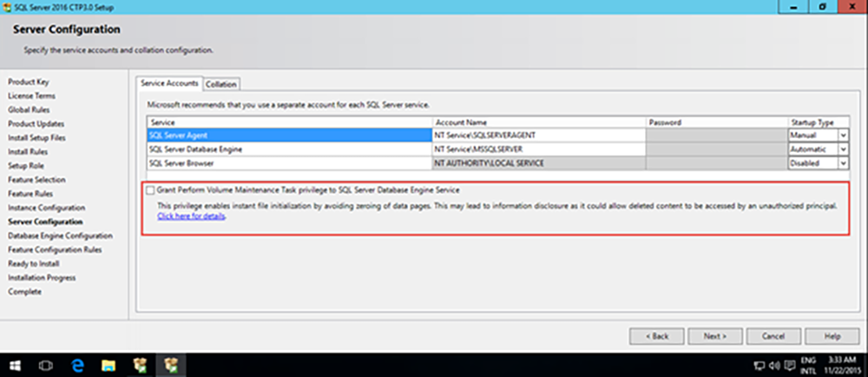Click the Back button
Screen dimensions: 868x377
[x=656, y=336]
